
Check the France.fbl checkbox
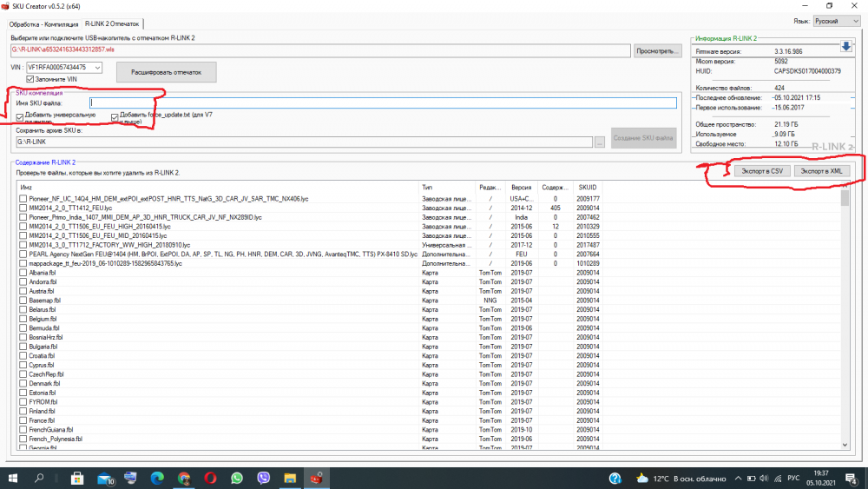23,420
